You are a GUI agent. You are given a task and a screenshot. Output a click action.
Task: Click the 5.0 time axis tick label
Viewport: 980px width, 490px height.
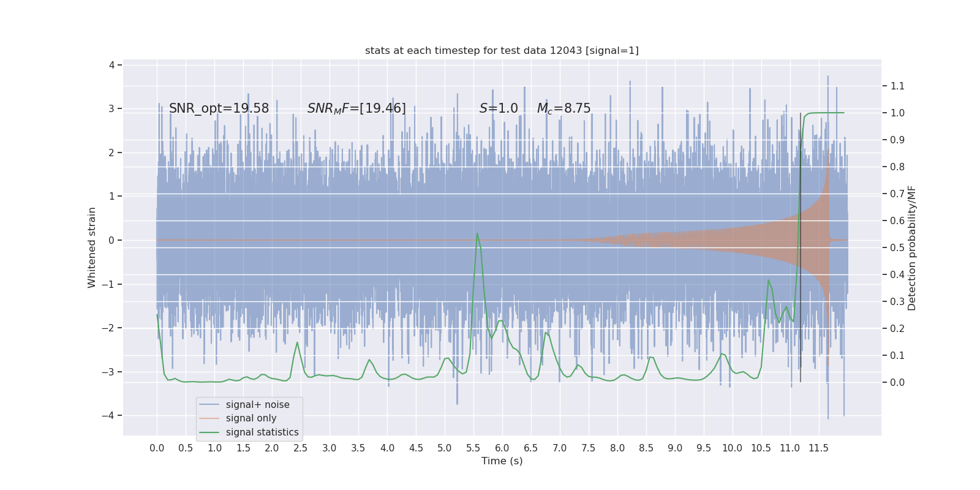[x=445, y=448]
